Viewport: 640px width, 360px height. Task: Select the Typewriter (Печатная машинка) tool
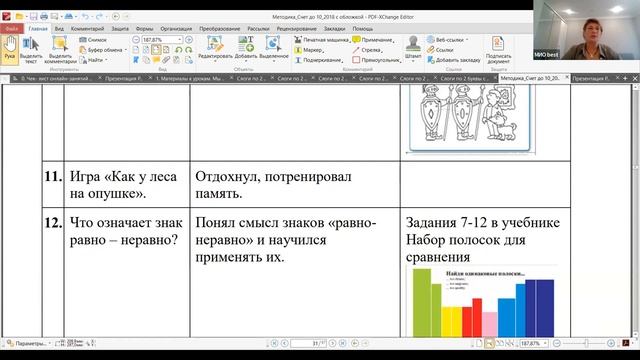click(x=322, y=40)
